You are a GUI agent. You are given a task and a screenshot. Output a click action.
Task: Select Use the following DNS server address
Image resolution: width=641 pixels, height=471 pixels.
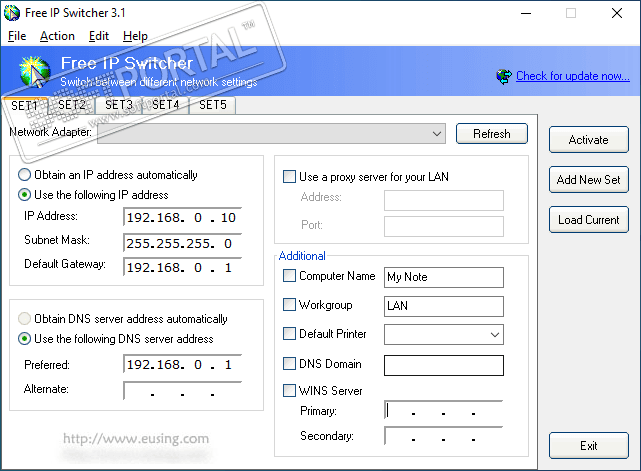click(x=116, y=339)
